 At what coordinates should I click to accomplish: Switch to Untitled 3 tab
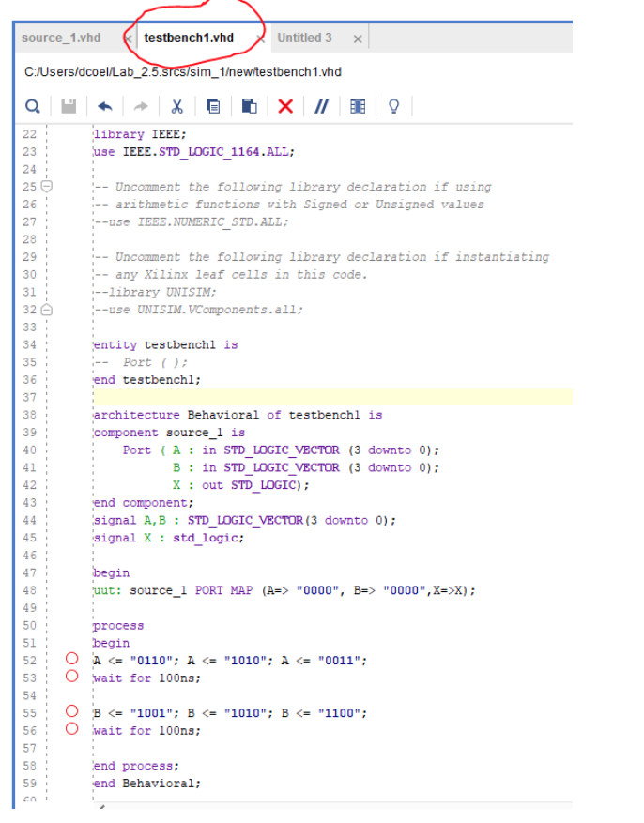(304, 38)
